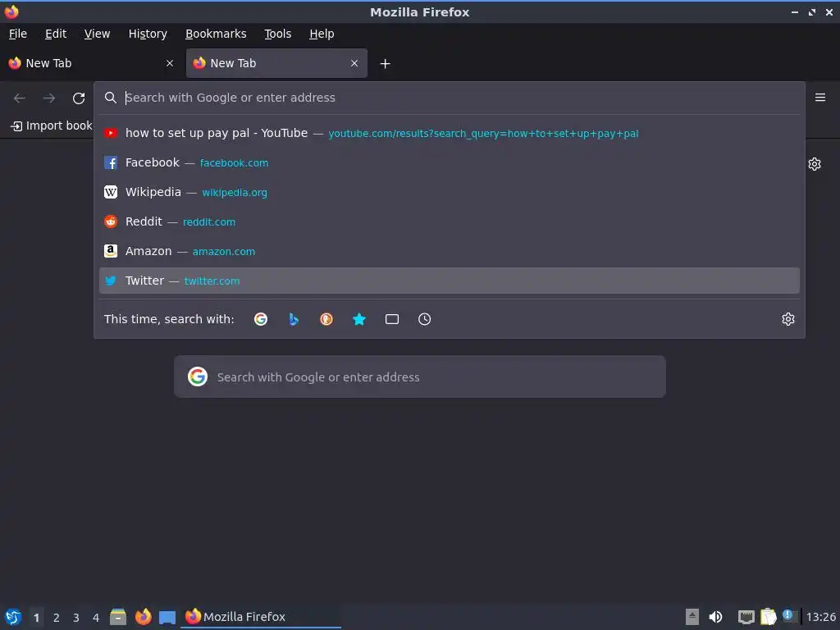Search this time with DuckDuckGo icon
This screenshot has height=630, width=840.
[326, 319]
